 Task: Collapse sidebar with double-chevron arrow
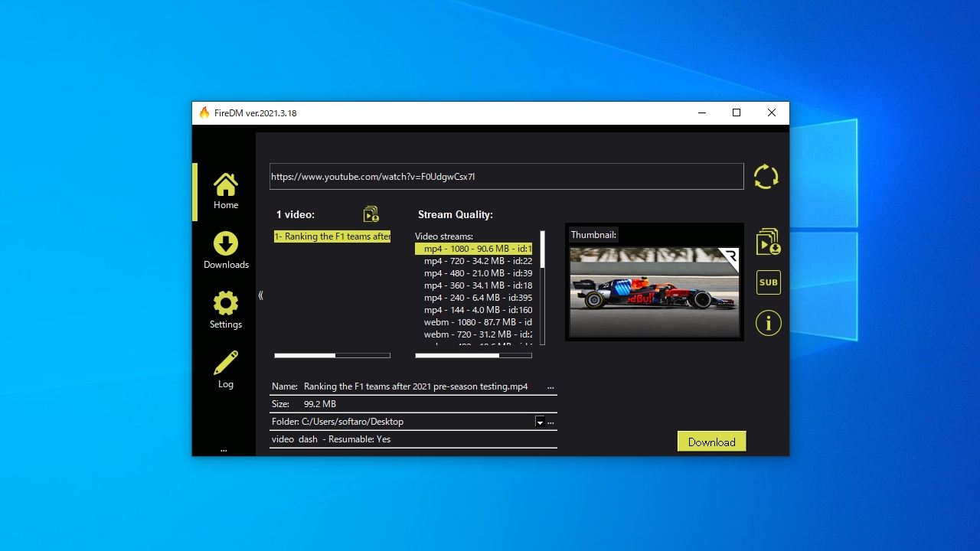(260, 295)
